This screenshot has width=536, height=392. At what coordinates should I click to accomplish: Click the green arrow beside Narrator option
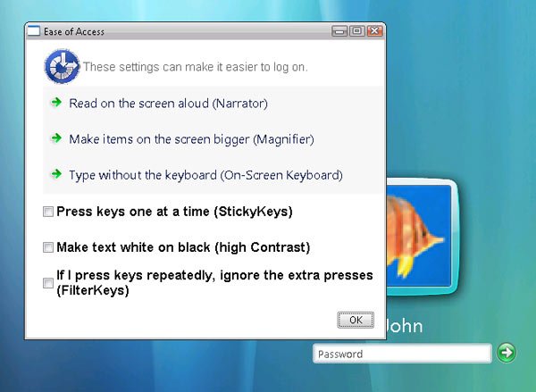pos(56,102)
